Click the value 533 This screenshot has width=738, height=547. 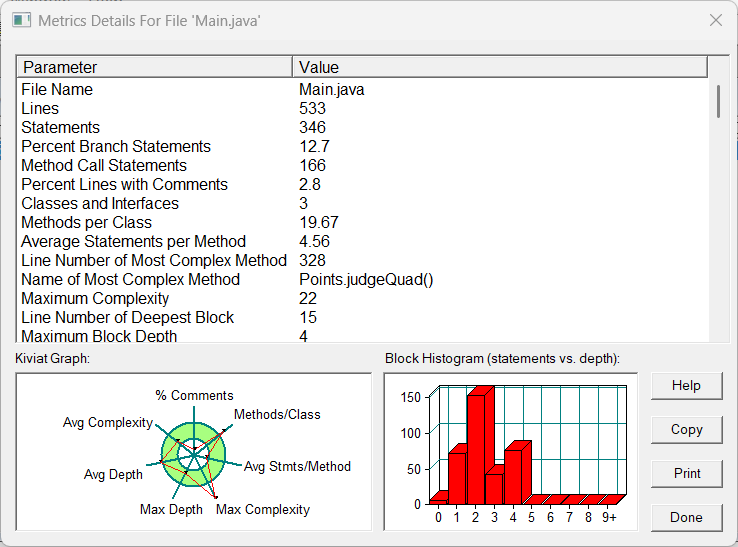pyautogui.click(x=312, y=108)
